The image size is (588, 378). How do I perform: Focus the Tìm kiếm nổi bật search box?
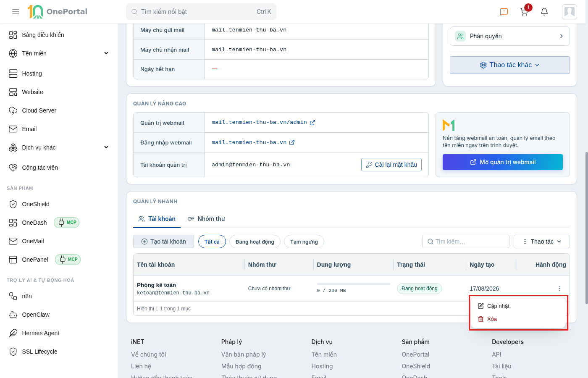pyautogui.click(x=201, y=12)
